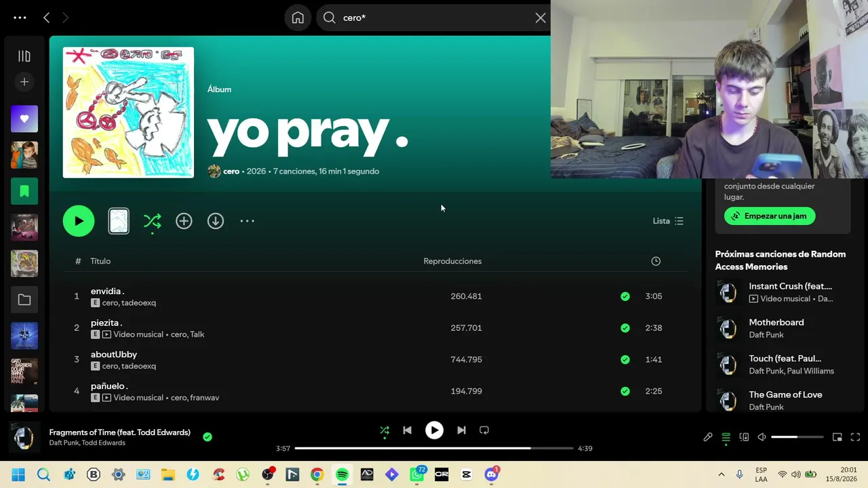The height and width of the screenshot is (488, 868).
Task: Open the cero artist link under album title
Action: (231, 171)
